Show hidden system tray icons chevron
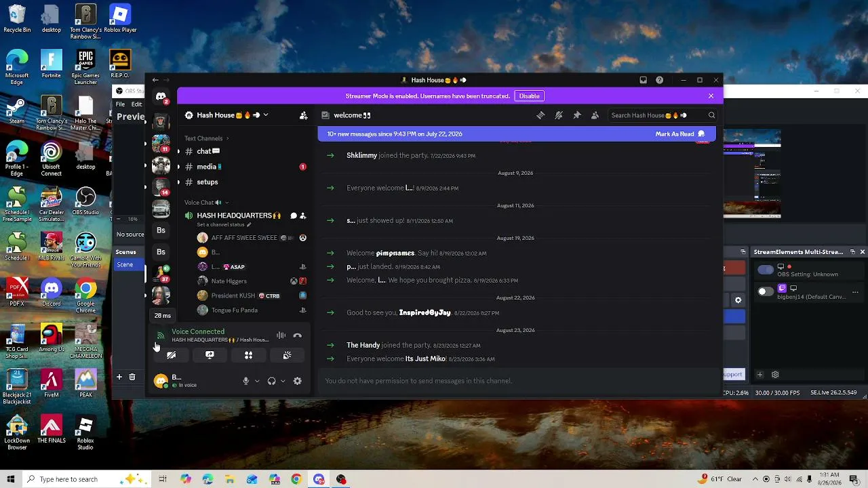The width and height of the screenshot is (868, 488). tap(755, 479)
